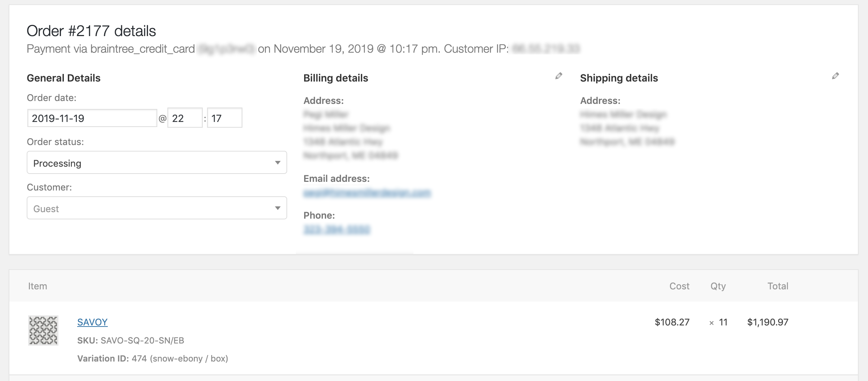This screenshot has width=868, height=381.
Task: Select the Order #2177 details heading
Action: tap(92, 32)
